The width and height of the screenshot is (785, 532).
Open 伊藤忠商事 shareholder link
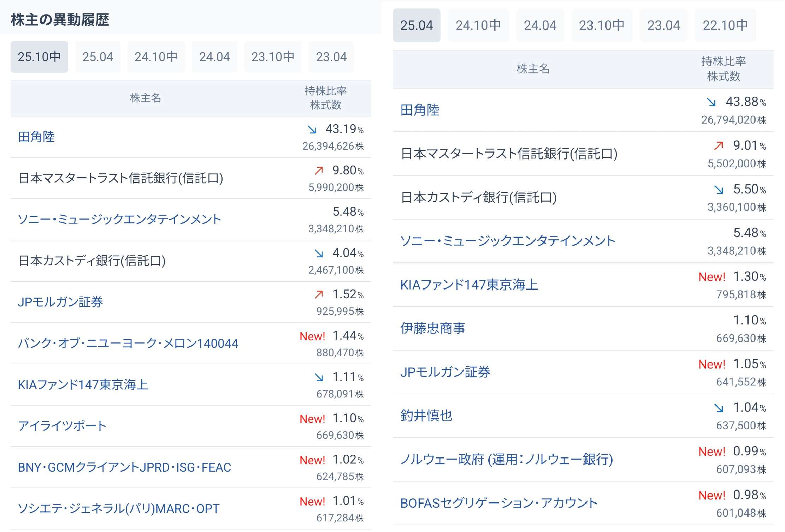433,329
